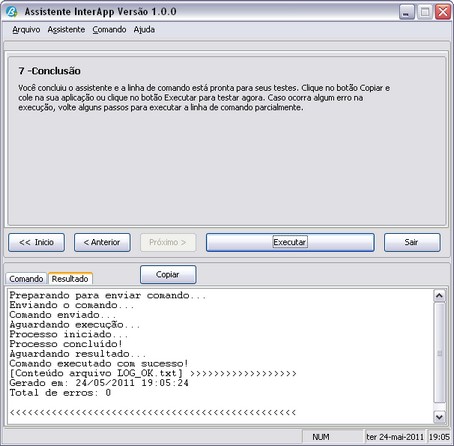Open the Ajuda menu

[x=144, y=30]
